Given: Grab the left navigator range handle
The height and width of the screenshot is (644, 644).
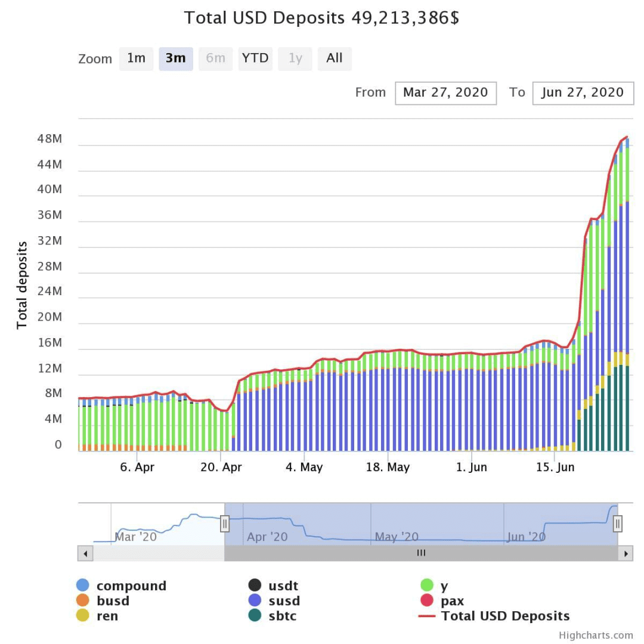Looking at the screenshot, I should point(225,524).
